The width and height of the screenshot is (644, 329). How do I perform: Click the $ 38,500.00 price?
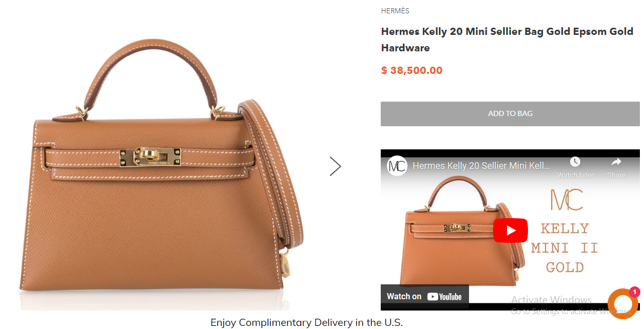pos(412,70)
